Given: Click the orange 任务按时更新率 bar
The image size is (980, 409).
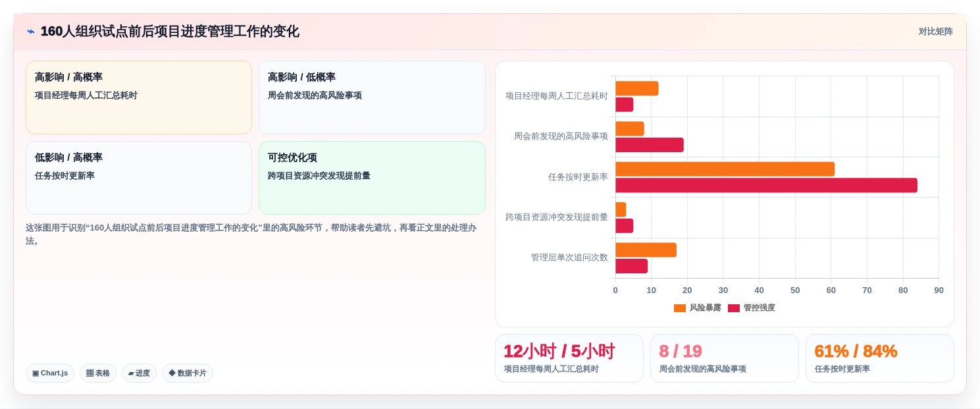Looking at the screenshot, I should pyautogui.click(x=725, y=169).
